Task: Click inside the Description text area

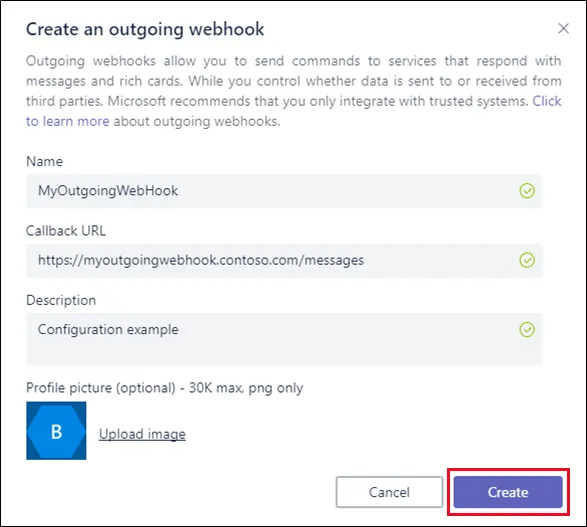Action: pos(284,339)
